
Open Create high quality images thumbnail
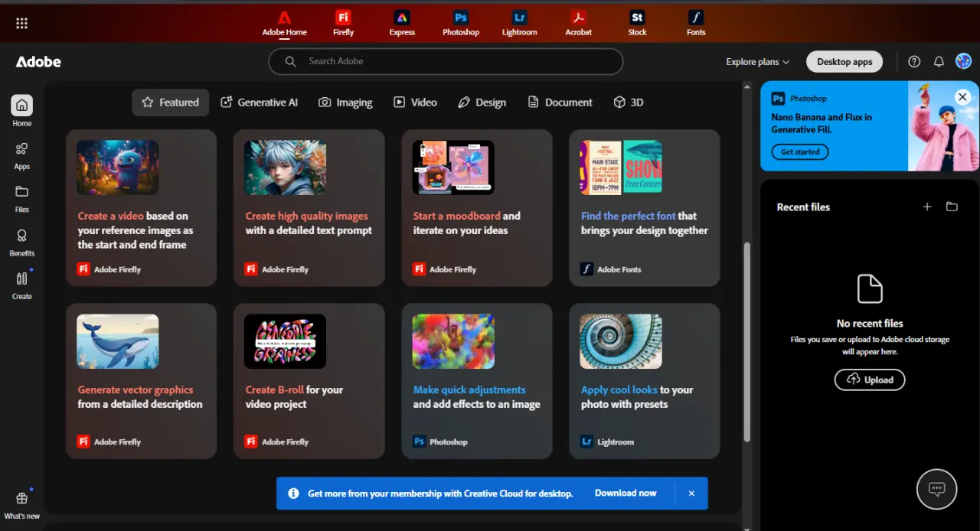pos(285,168)
